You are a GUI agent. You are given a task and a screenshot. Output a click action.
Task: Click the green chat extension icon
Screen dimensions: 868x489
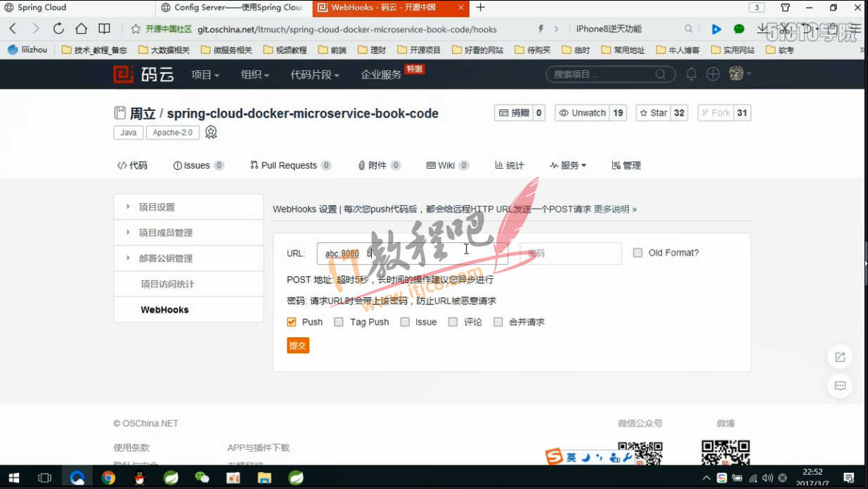click(739, 29)
